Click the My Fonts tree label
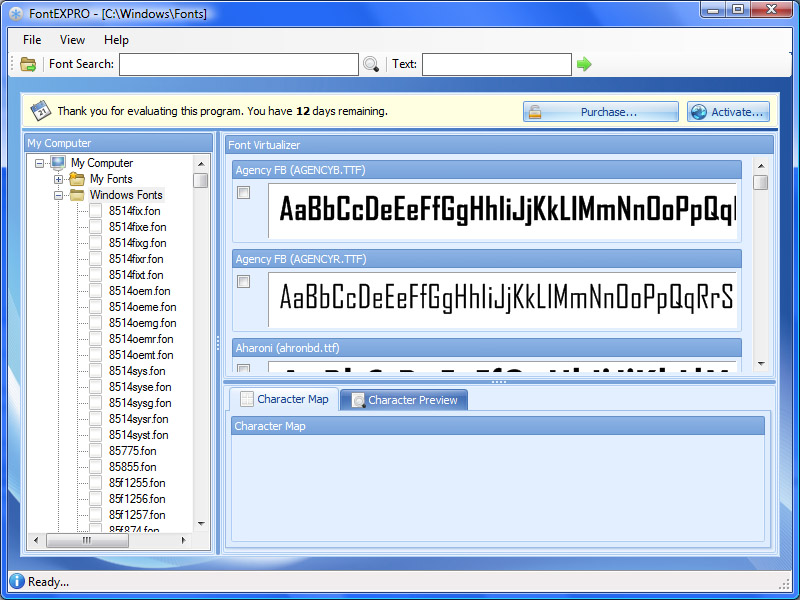The height and width of the screenshot is (600, 800). pos(111,179)
